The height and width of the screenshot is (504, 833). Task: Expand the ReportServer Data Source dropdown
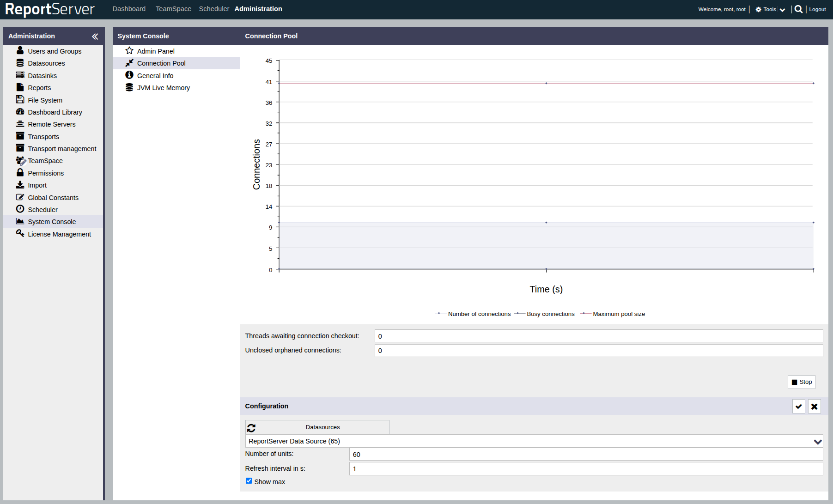817,442
